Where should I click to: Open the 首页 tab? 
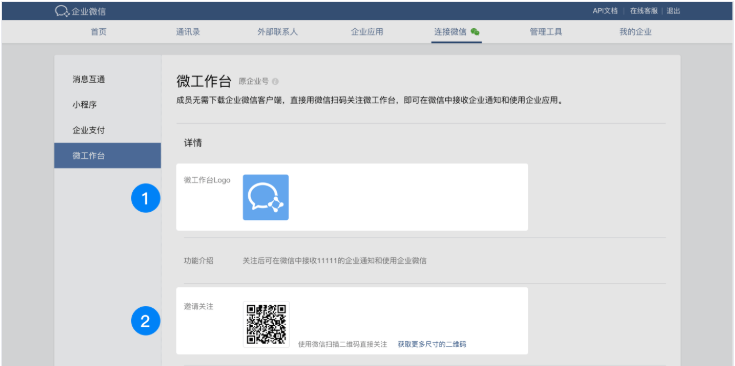pos(98,32)
